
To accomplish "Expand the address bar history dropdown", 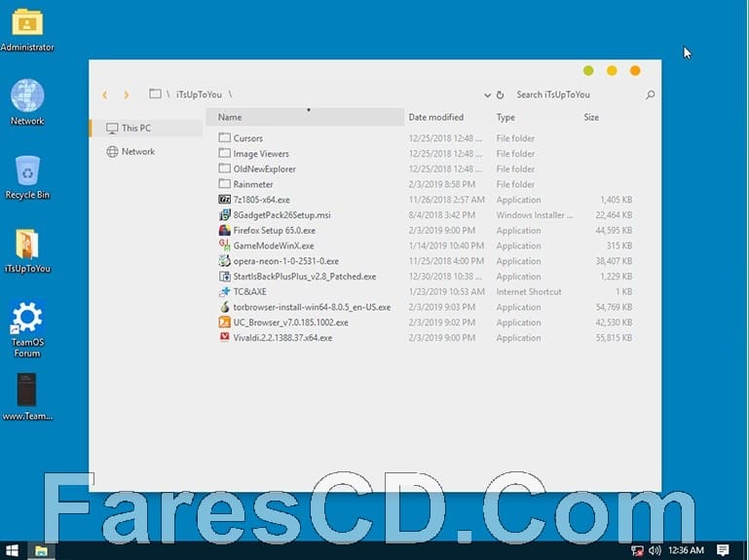I will coord(487,95).
